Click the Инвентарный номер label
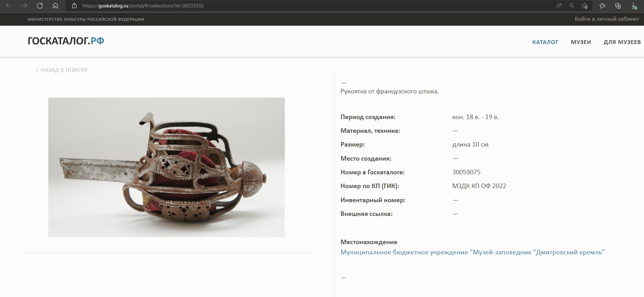 [373, 200]
